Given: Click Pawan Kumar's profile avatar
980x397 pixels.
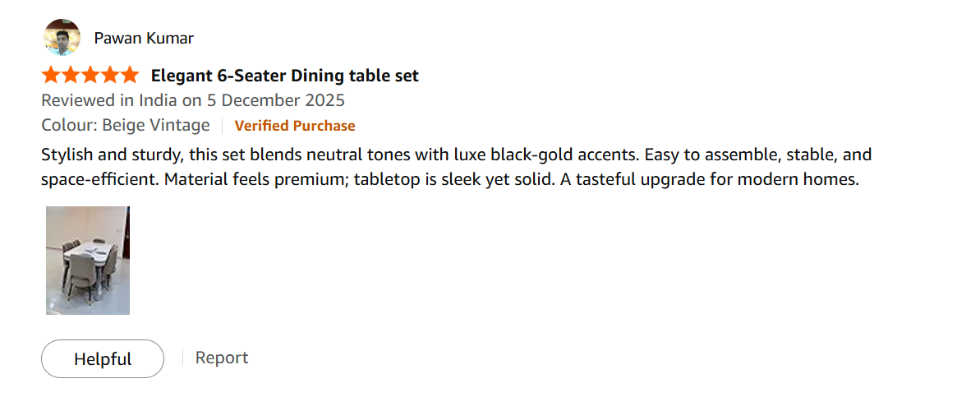Looking at the screenshot, I should click(x=62, y=38).
